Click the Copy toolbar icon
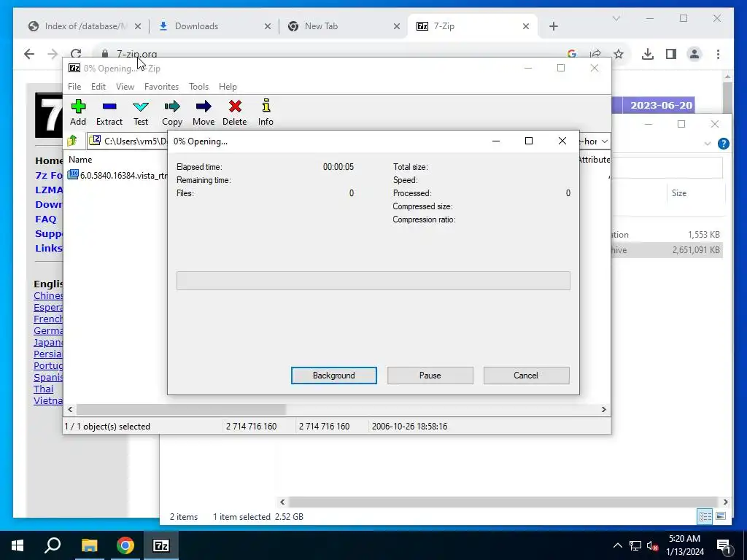 172,112
